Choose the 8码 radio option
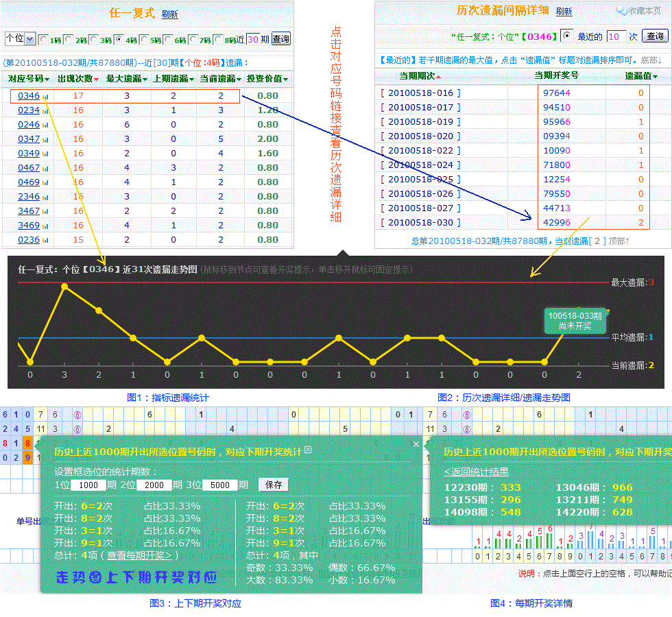This screenshot has height=617, width=672. pos(218,40)
